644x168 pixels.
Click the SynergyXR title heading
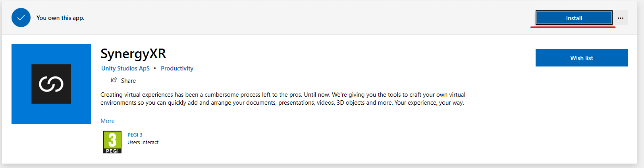click(133, 53)
